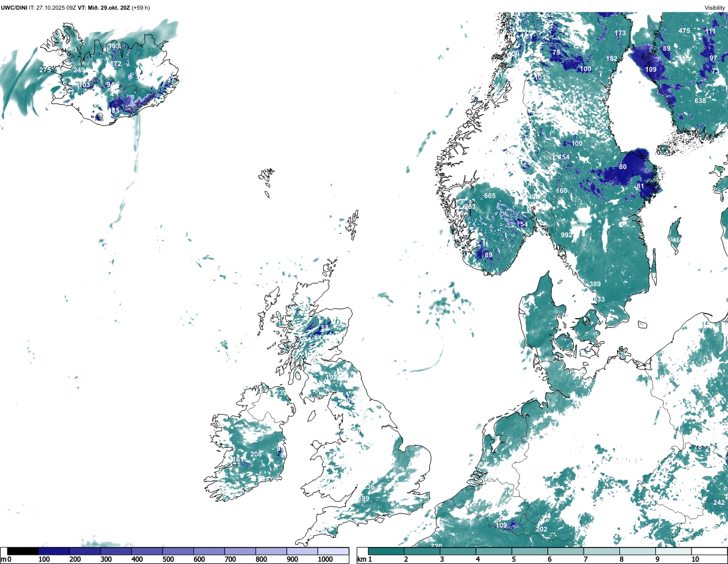This screenshot has height=564, width=728.
Task: Select the 'IT: 27.10.2025 09Z' timestamp
Action: coord(53,7)
